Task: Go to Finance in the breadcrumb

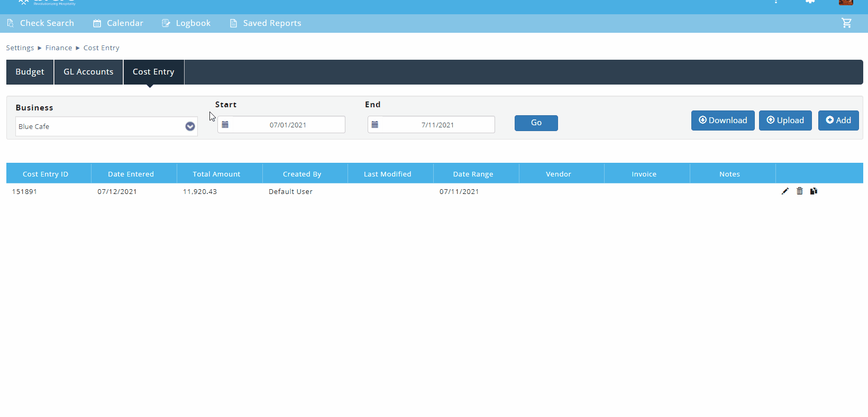Action: tap(59, 48)
